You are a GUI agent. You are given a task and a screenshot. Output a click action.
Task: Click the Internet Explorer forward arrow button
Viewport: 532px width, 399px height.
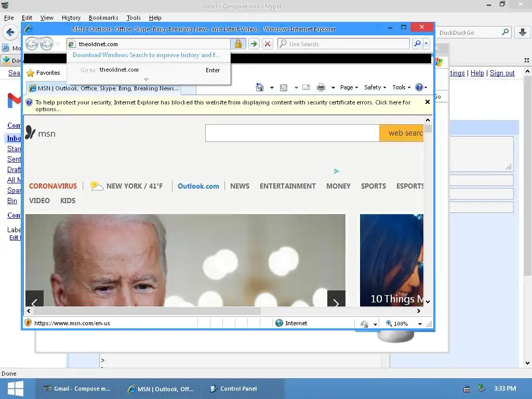[46, 44]
